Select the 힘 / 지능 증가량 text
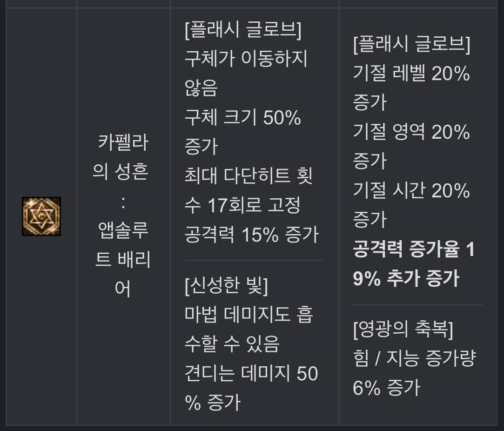The width and height of the screenshot is (504, 431). (414, 358)
